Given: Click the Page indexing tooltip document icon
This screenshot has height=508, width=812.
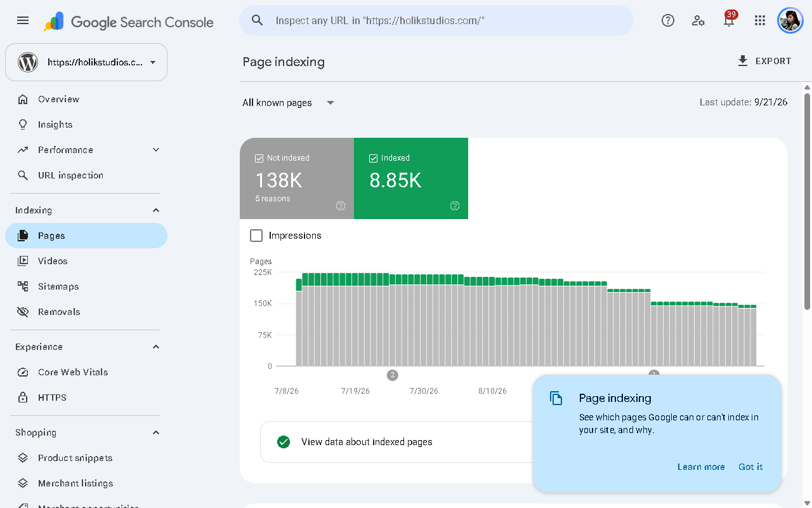Looking at the screenshot, I should [x=556, y=398].
